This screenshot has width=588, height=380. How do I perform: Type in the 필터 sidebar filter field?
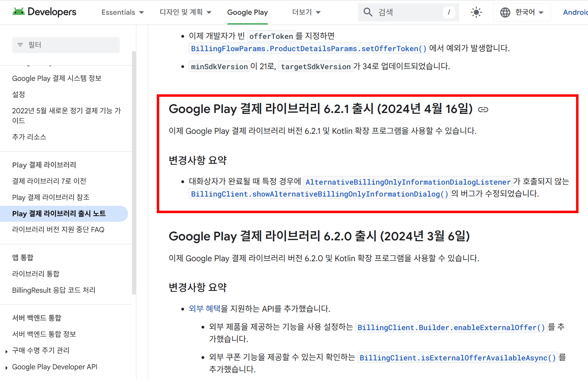click(70, 45)
